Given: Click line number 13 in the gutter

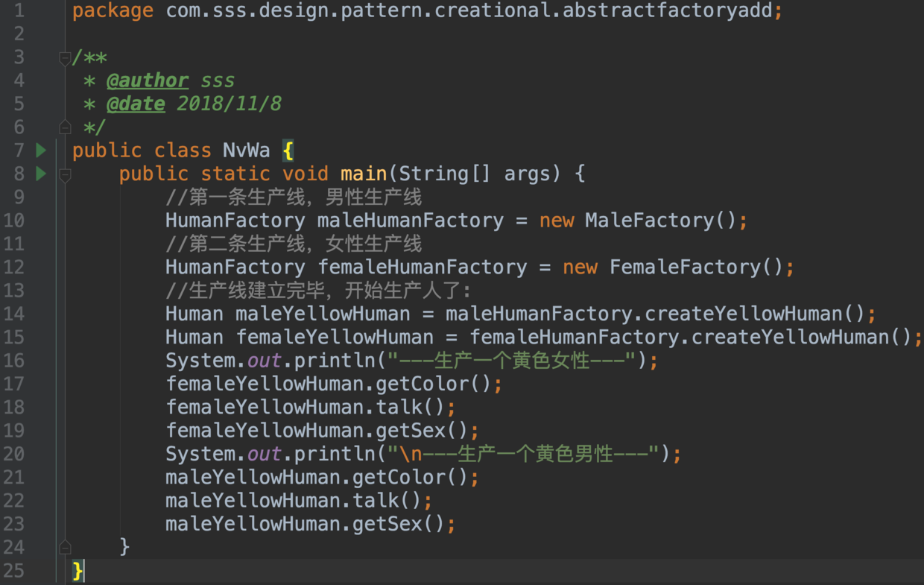Looking at the screenshot, I should [14, 291].
